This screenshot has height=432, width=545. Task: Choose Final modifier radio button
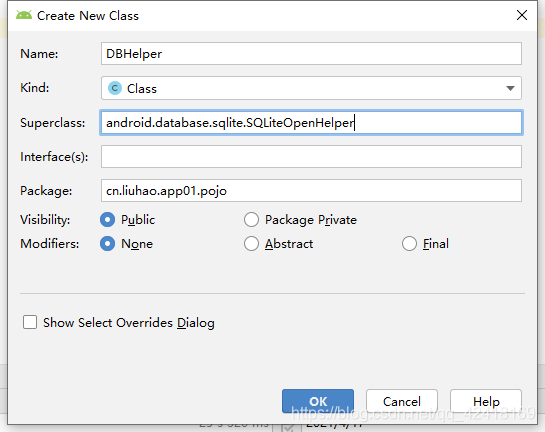coord(409,244)
